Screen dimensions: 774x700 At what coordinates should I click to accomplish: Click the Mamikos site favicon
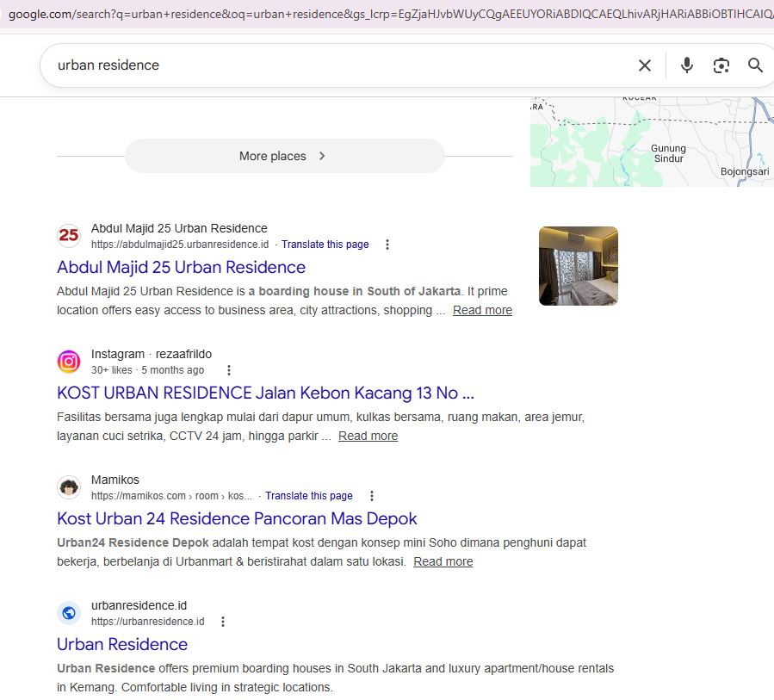[69, 486]
